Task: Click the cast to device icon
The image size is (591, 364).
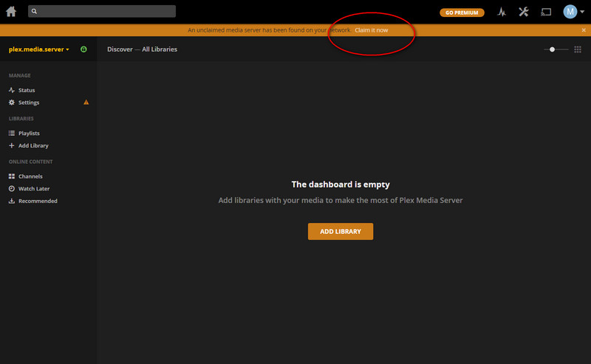Action: click(546, 12)
